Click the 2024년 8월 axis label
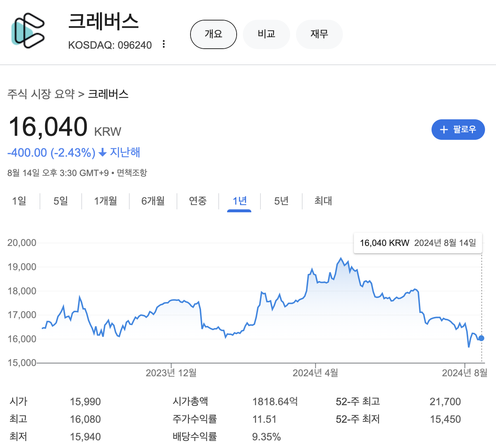 (x=464, y=373)
